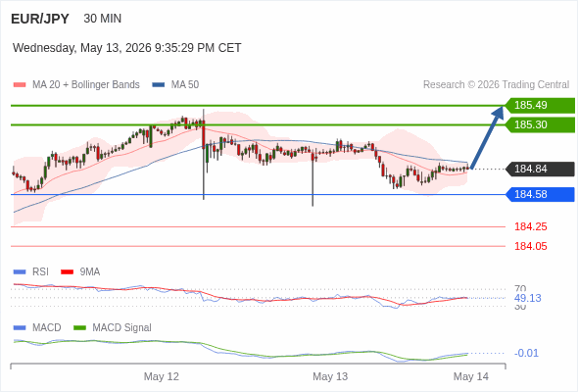Click the blue upward forecast arrow
The height and width of the screenshot is (392, 578).
pos(487,137)
